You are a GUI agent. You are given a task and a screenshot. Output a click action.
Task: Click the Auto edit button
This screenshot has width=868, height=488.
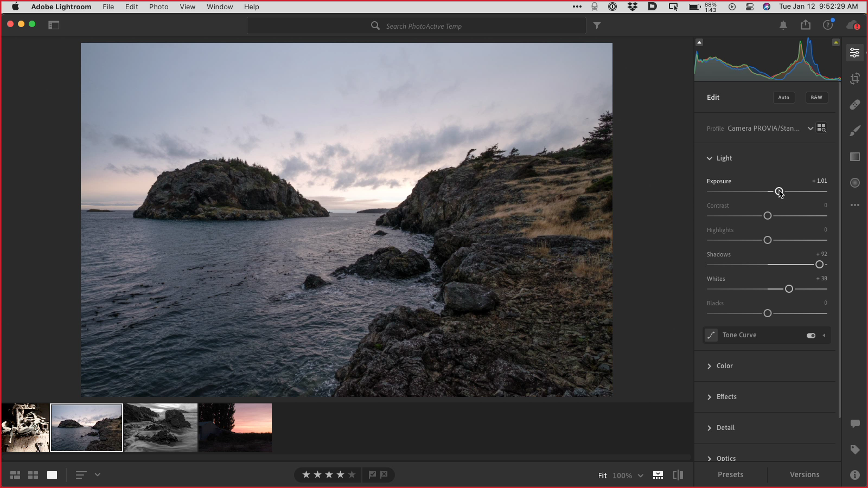point(783,98)
